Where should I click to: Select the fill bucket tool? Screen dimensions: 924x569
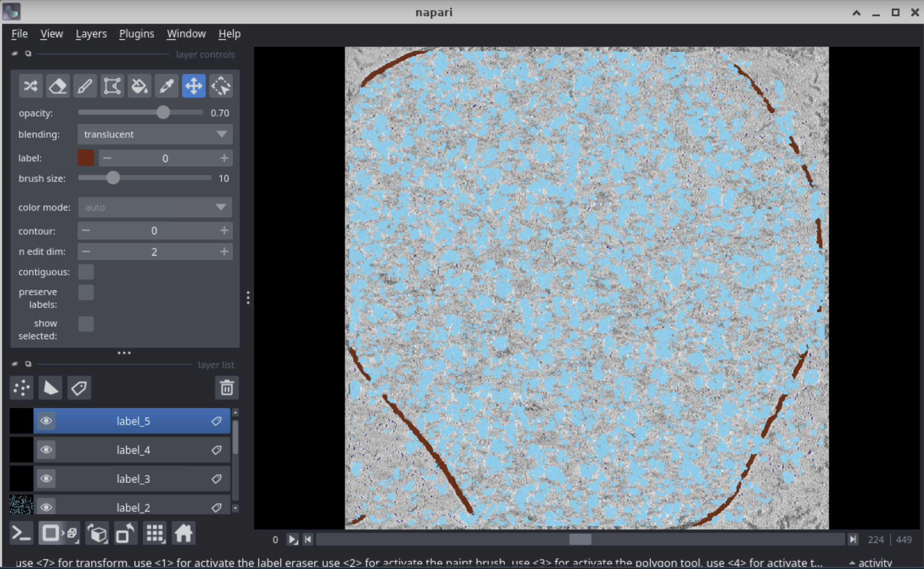click(139, 86)
